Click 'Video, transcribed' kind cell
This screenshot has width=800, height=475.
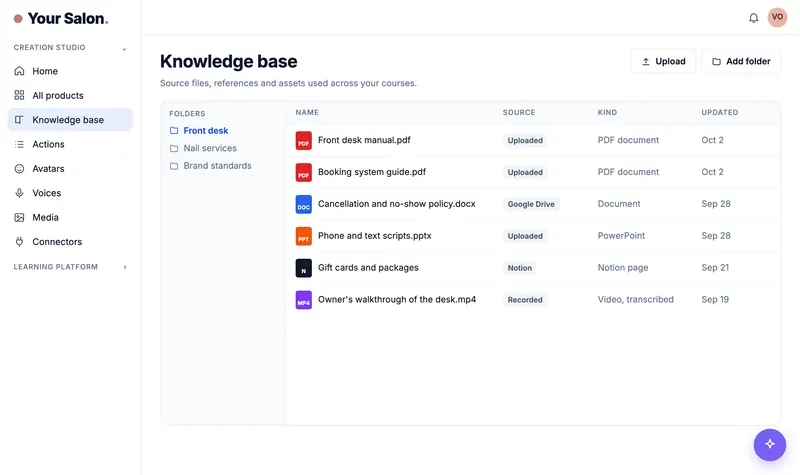pyautogui.click(x=635, y=299)
